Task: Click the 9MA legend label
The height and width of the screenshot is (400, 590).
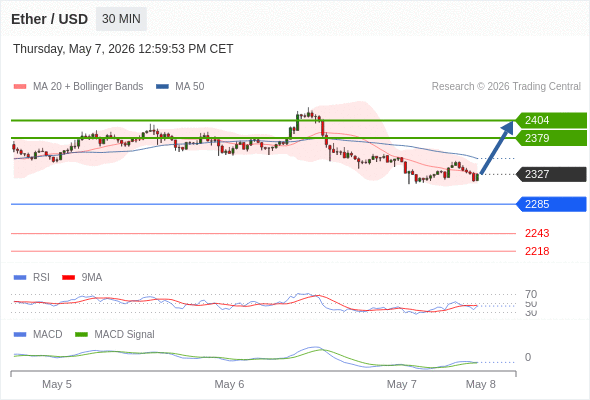Action: coord(92,278)
